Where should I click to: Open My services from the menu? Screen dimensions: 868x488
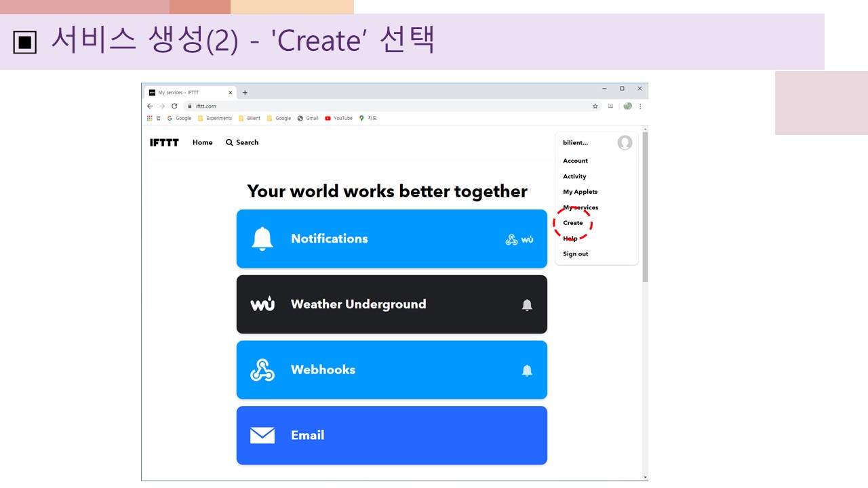580,207
